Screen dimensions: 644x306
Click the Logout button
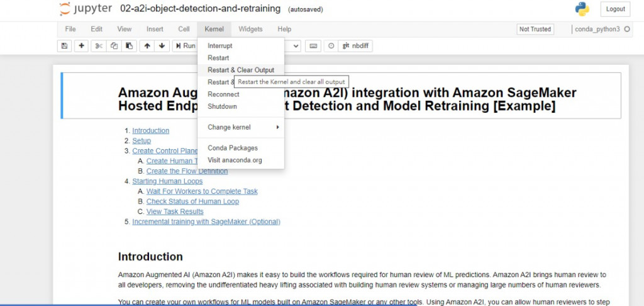click(x=615, y=9)
